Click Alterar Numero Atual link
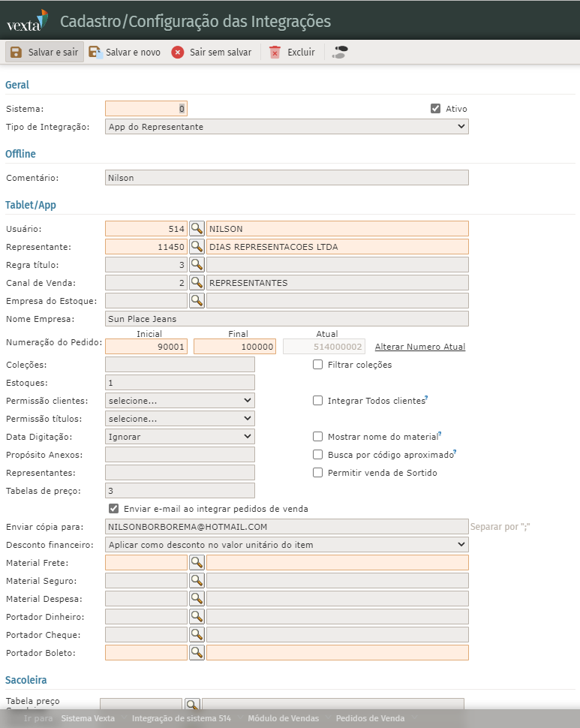The width and height of the screenshot is (580, 728). click(419, 347)
